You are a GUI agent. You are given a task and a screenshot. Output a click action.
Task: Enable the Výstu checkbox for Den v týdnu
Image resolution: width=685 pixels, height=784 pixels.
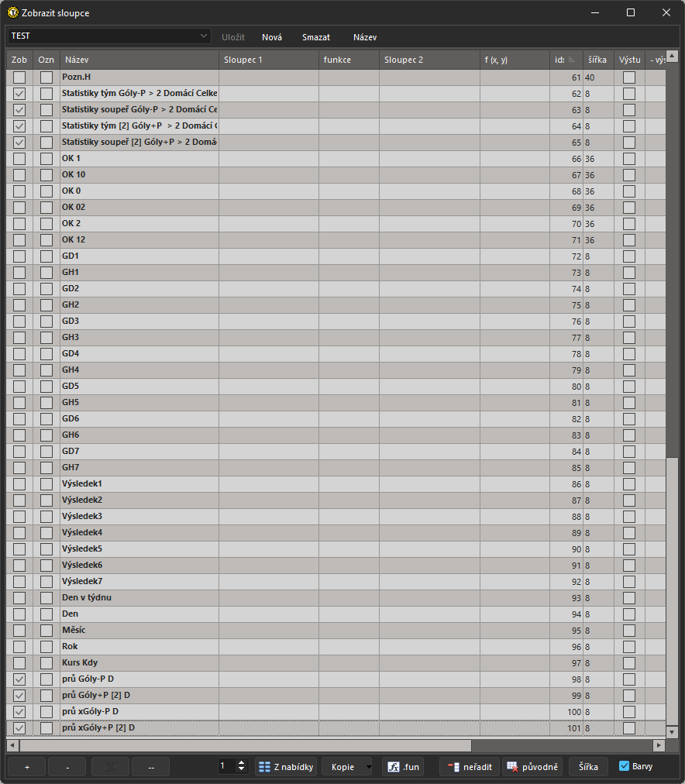pos(629,598)
